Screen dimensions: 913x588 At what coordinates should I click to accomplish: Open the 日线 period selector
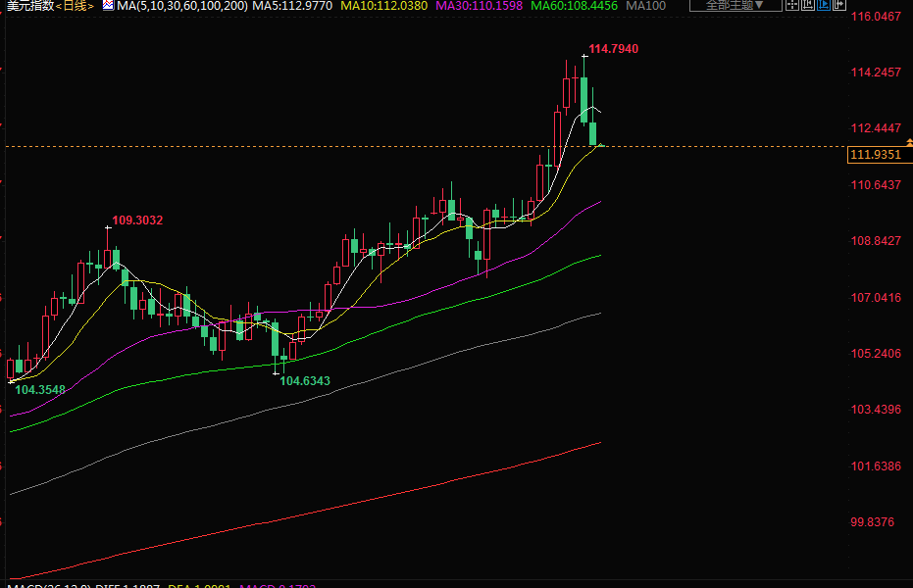75,6
